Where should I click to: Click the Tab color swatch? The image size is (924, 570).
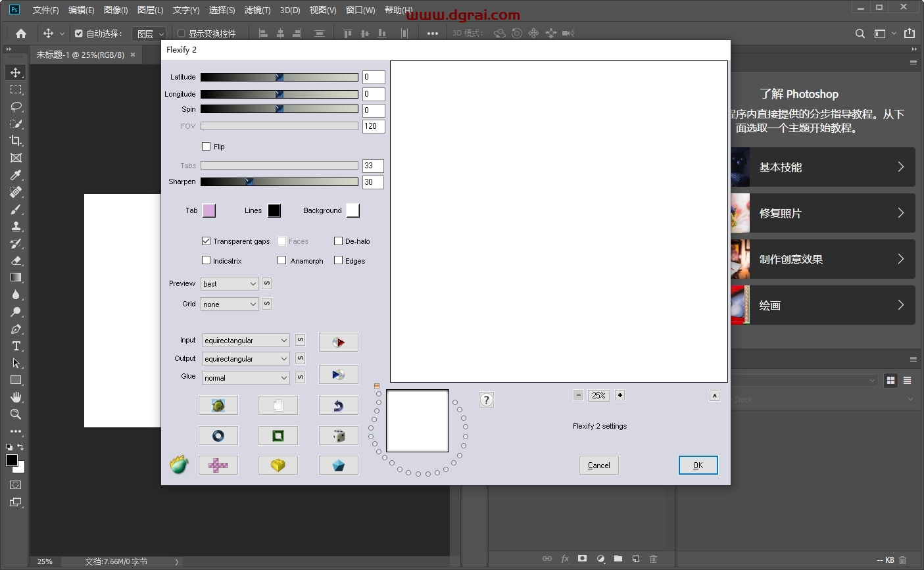[x=208, y=210]
